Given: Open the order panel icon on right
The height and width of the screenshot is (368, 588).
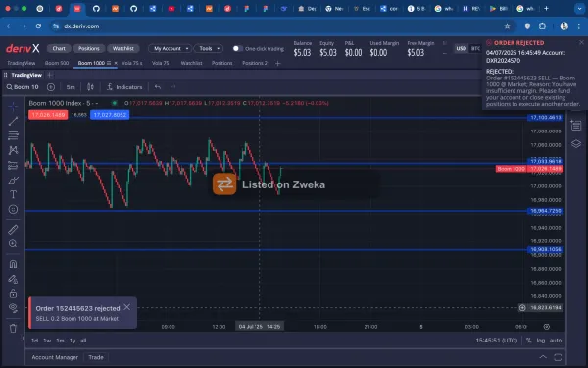Looking at the screenshot, I should (576, 125).
